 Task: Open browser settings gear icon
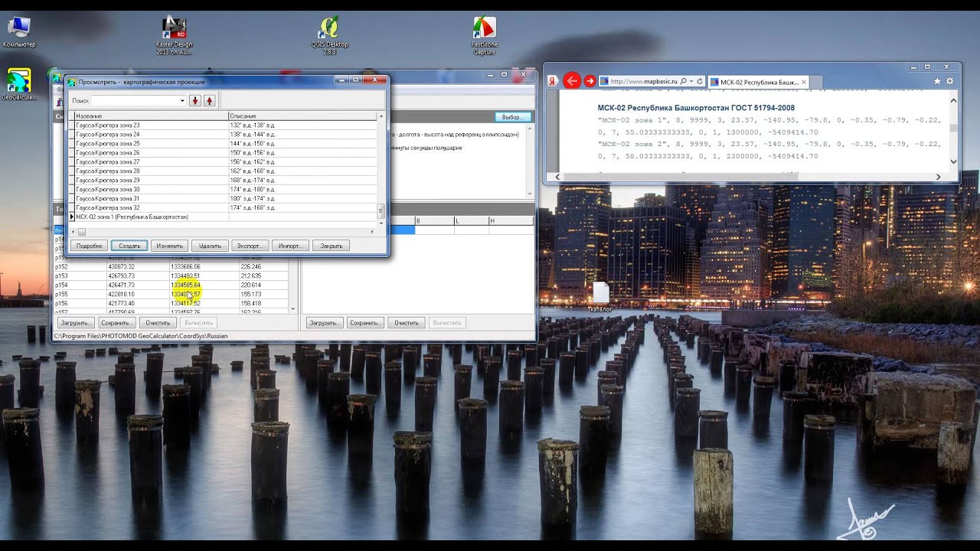click(x=950, y=81)
